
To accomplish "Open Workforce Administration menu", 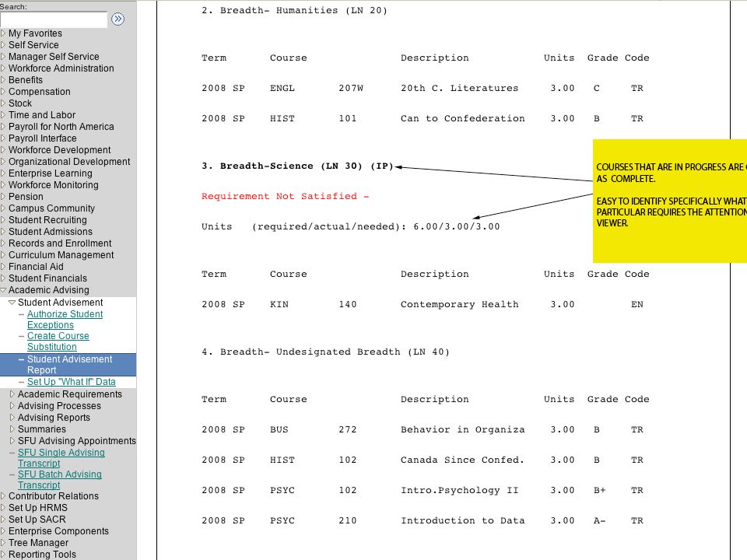I will point(61,68).
